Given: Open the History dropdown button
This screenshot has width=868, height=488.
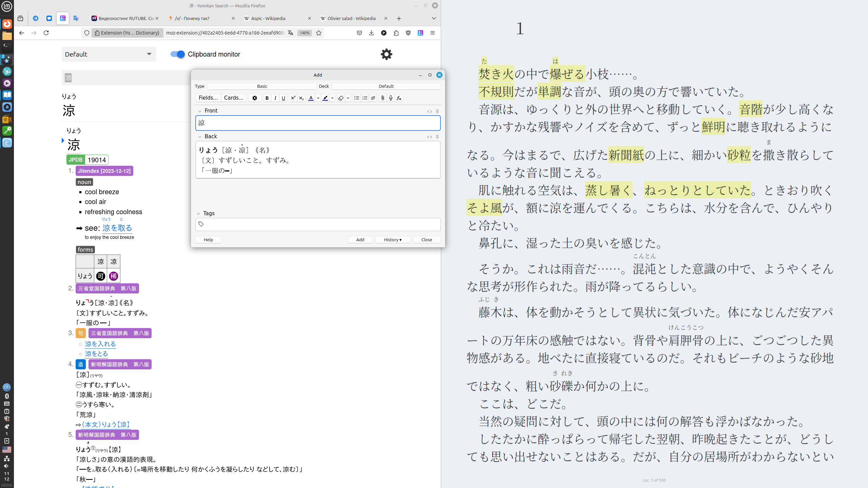Looking at the screenshot, I should pyautogui.click(x=393, y=240).
